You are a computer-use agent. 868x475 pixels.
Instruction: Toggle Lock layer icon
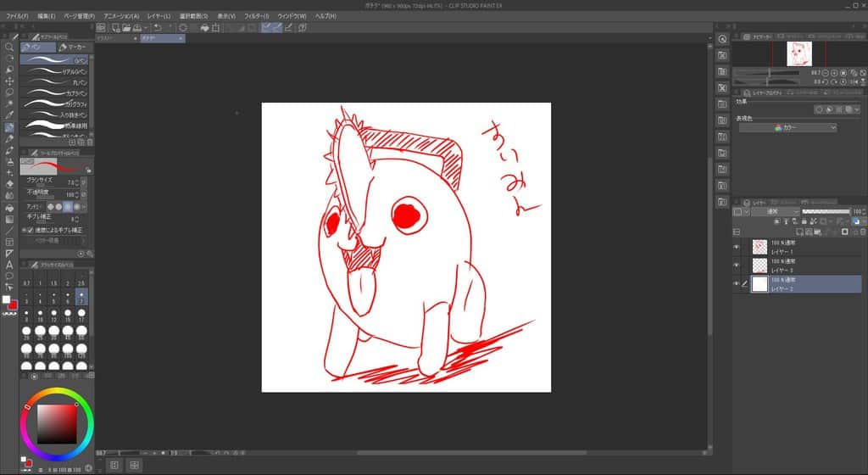pyautogui.click(x=804, y=221)
